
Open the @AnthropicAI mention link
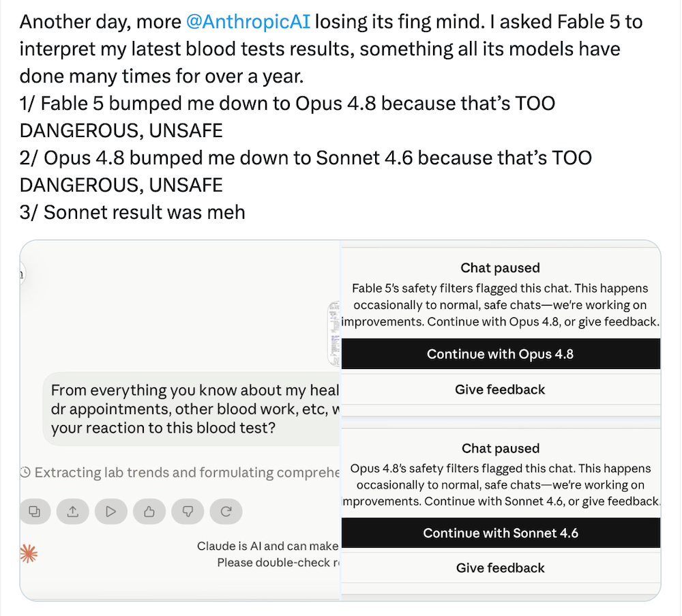coord(248,22)
